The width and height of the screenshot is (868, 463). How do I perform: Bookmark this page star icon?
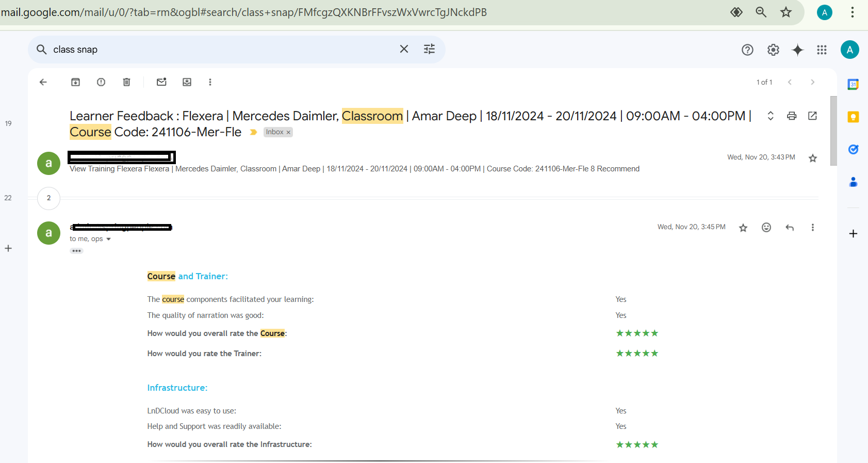(x=785, y=12)
